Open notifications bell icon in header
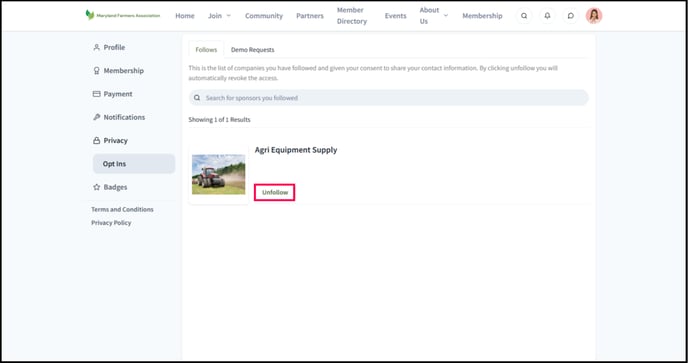 (547, 16)
